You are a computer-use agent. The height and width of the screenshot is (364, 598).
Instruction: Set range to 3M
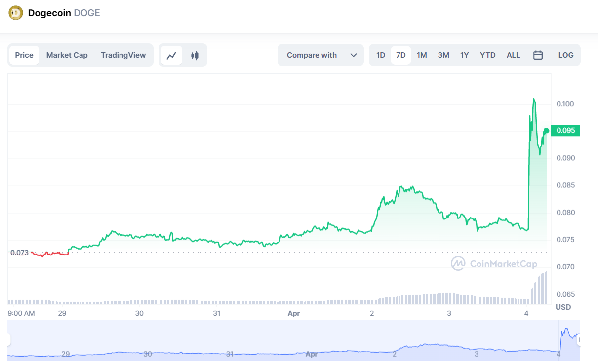443,55
